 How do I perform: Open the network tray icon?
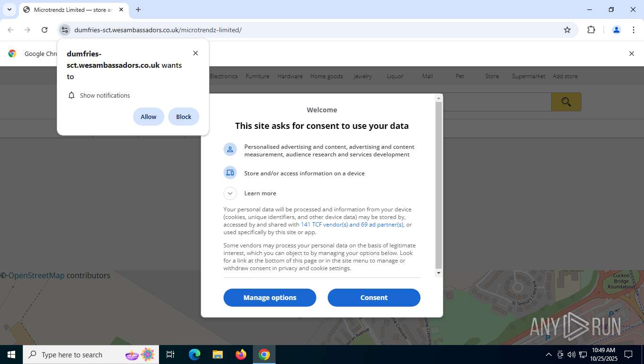[x=583, y=355]
